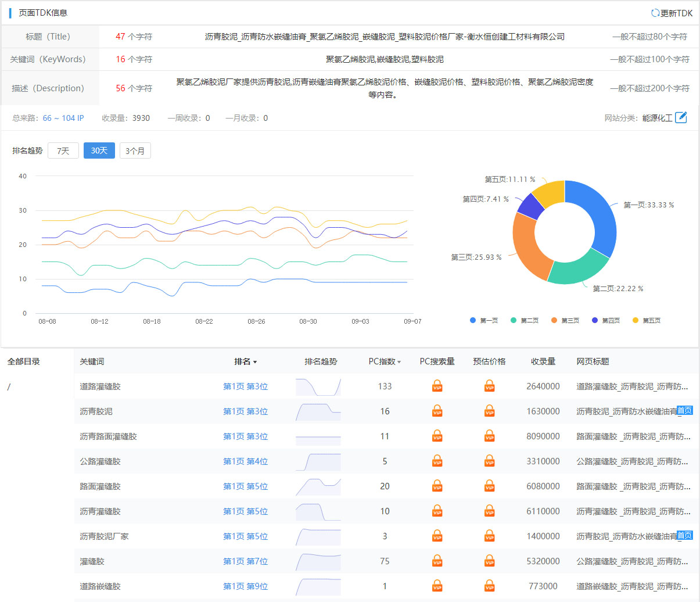The height and width of the screenshot is (602, 700).
Task: Click the 网站分类 value 能源化工
Action: pos(657,118)
